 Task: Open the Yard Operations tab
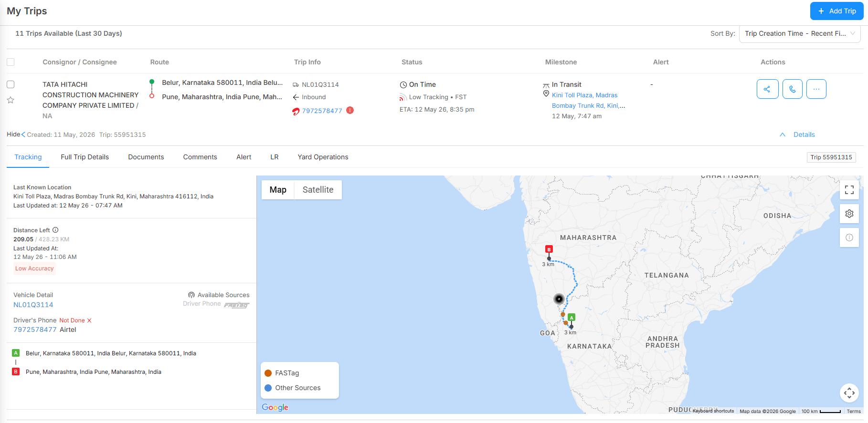click(x=323, y=157)
